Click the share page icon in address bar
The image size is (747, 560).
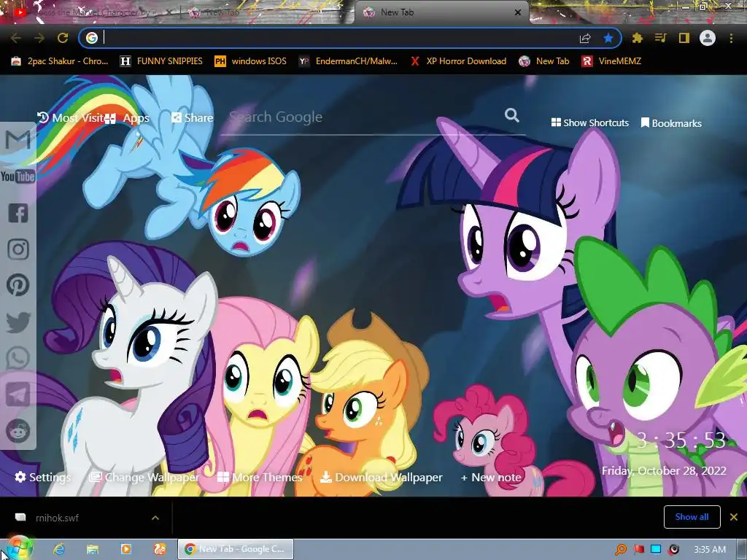coord(585,38)
